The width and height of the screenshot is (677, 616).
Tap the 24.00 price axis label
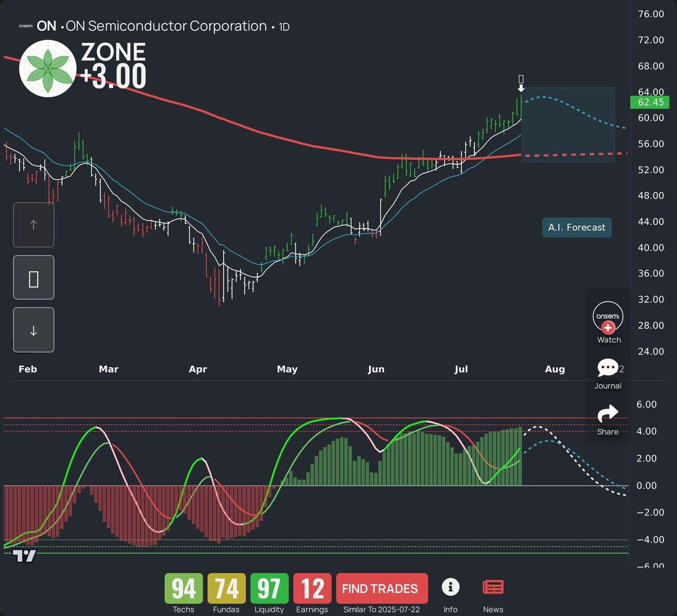(x=651, y=351)
